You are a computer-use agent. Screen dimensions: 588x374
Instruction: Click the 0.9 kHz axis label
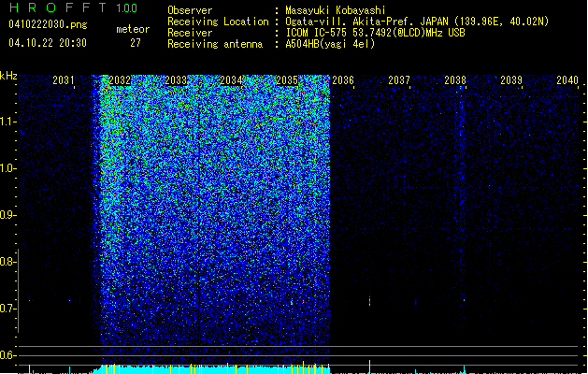click(x=7, y=215)
